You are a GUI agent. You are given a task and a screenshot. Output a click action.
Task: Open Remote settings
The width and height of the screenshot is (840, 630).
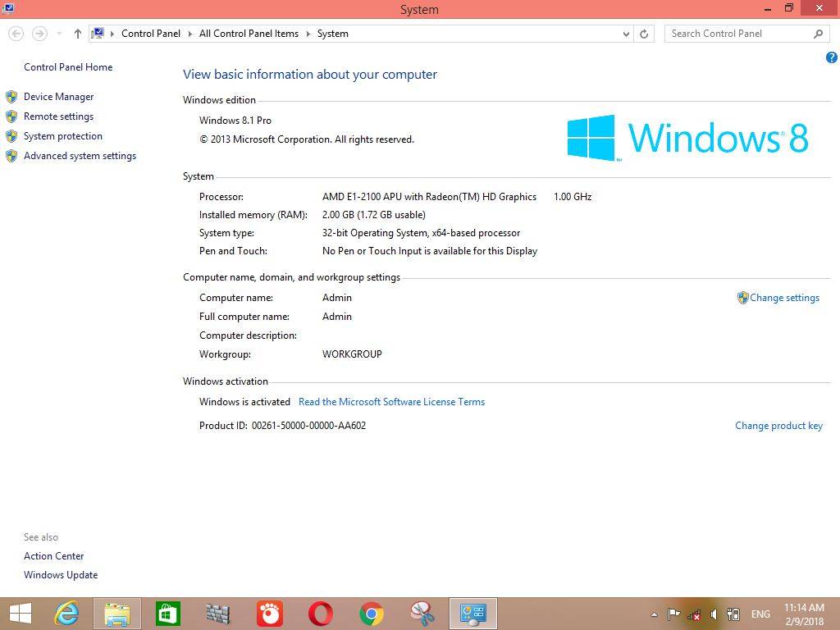pyautogui.click(x=58, y=116)
